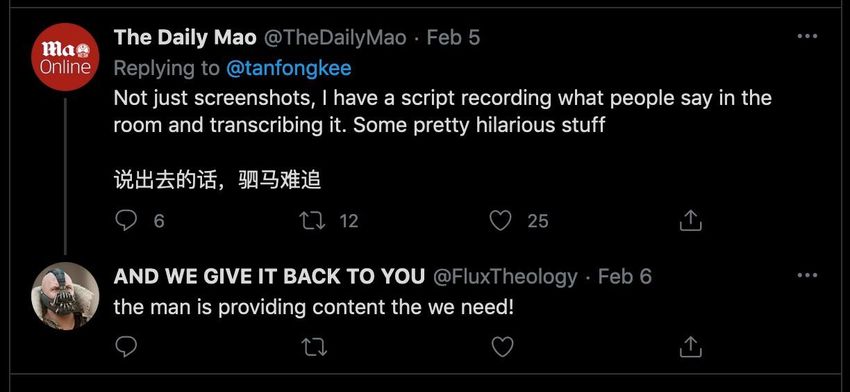850x392 pixels.
Task: Like The Daily Mao's tweet
Action: 500,221
